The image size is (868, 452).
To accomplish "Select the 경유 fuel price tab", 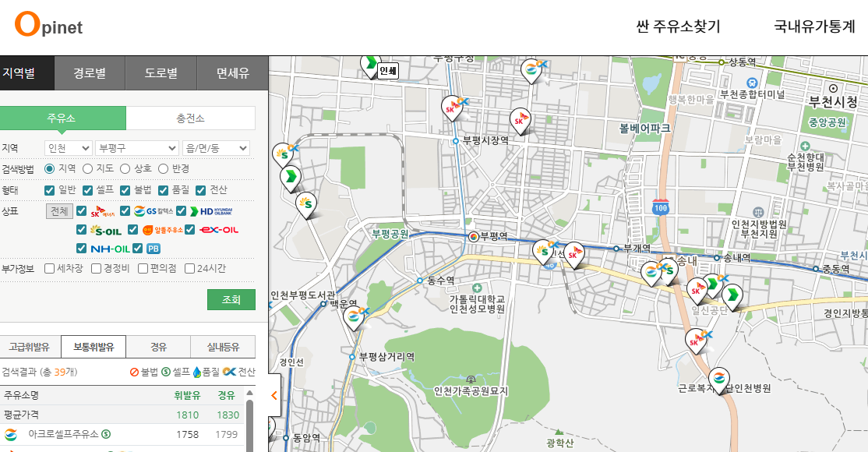I will [x=158, y=348].
